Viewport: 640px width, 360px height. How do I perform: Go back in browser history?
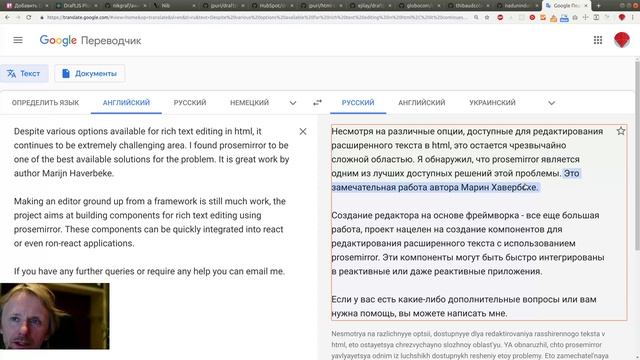(7, 18)
